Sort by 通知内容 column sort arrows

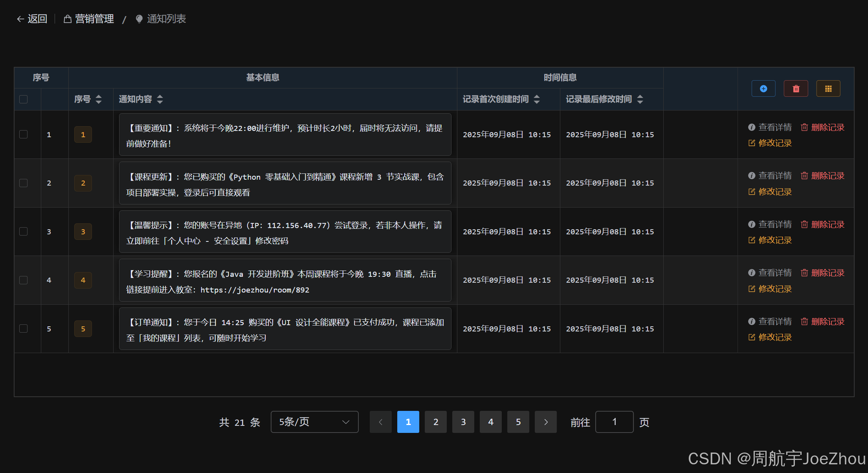click(160, 99)
